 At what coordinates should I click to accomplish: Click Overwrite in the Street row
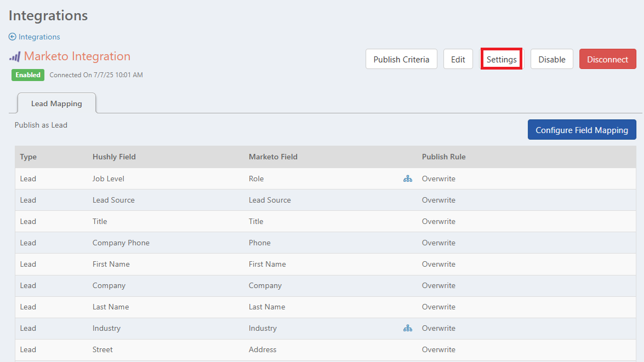(x=438, y=349)
